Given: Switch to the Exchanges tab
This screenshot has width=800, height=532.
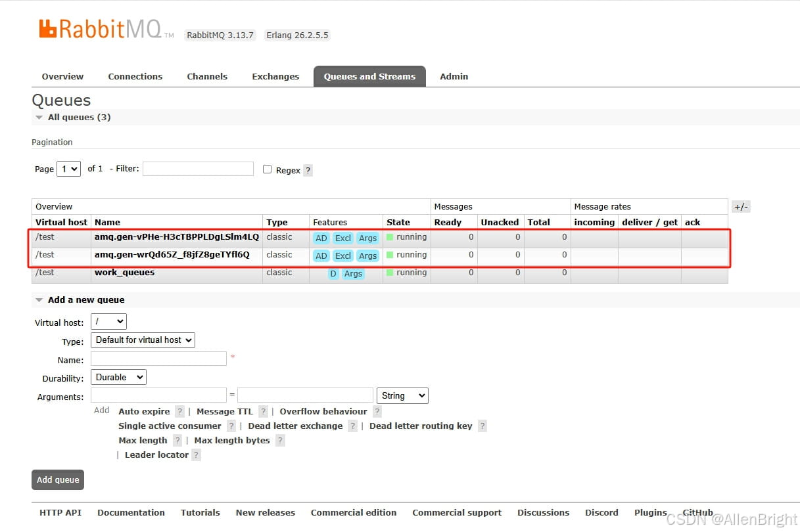Looking at the screenshot, I should coord(275,77).
